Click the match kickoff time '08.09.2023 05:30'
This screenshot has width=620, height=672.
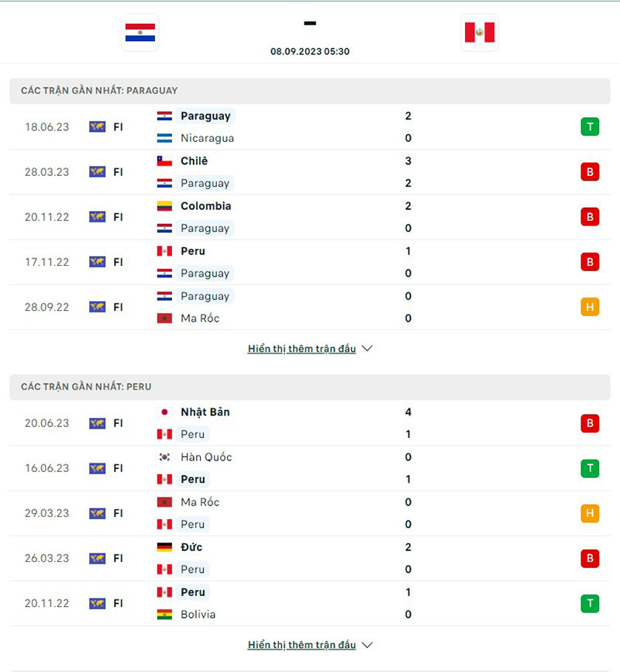click(x=309, y=51)
